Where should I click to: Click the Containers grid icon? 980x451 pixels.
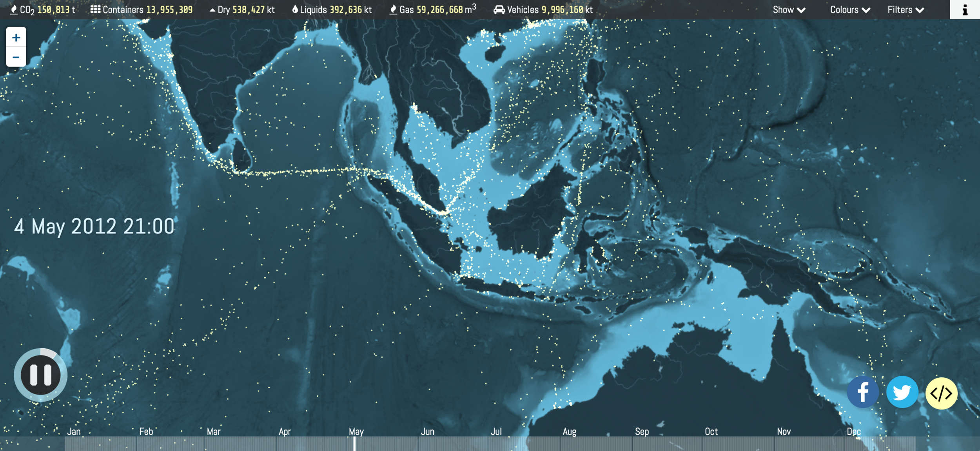(95, 10)
